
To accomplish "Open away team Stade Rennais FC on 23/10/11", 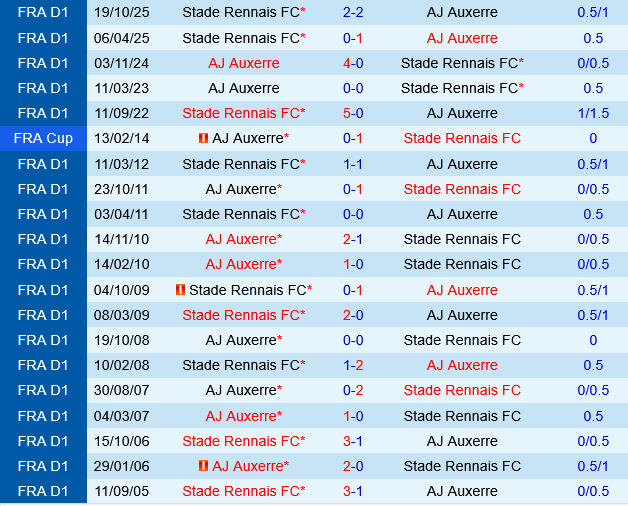I will 462,189.
